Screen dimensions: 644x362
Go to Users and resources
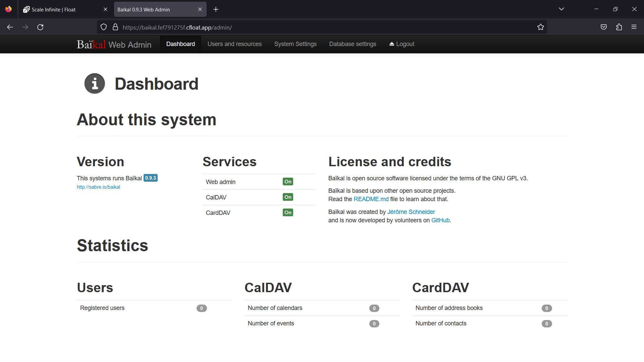234,44
